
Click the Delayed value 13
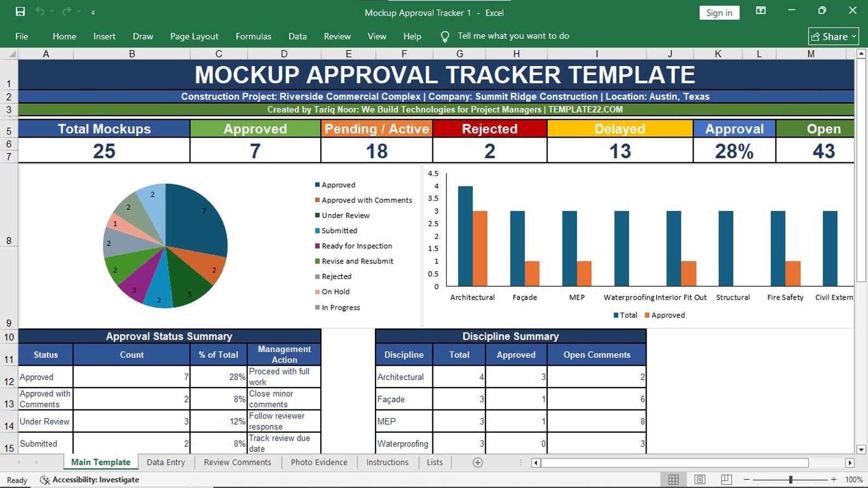coord(620,151)
